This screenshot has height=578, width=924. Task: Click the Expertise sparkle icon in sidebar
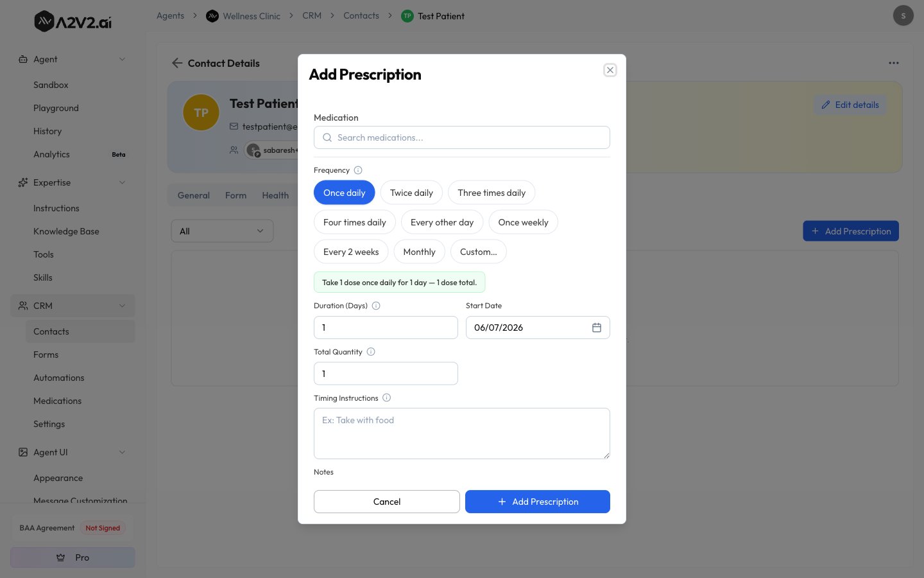23,182
